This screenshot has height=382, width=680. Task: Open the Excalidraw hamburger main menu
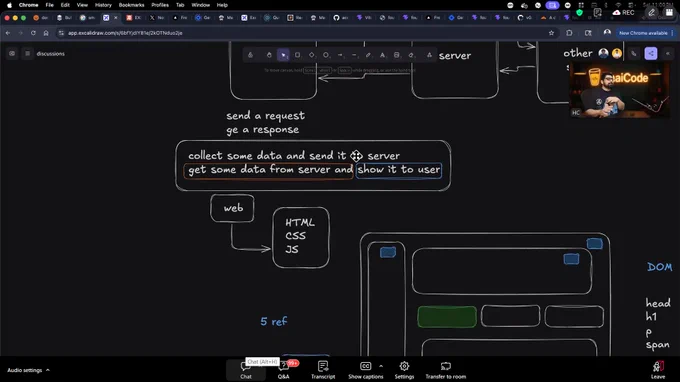(x=27, y=53)
